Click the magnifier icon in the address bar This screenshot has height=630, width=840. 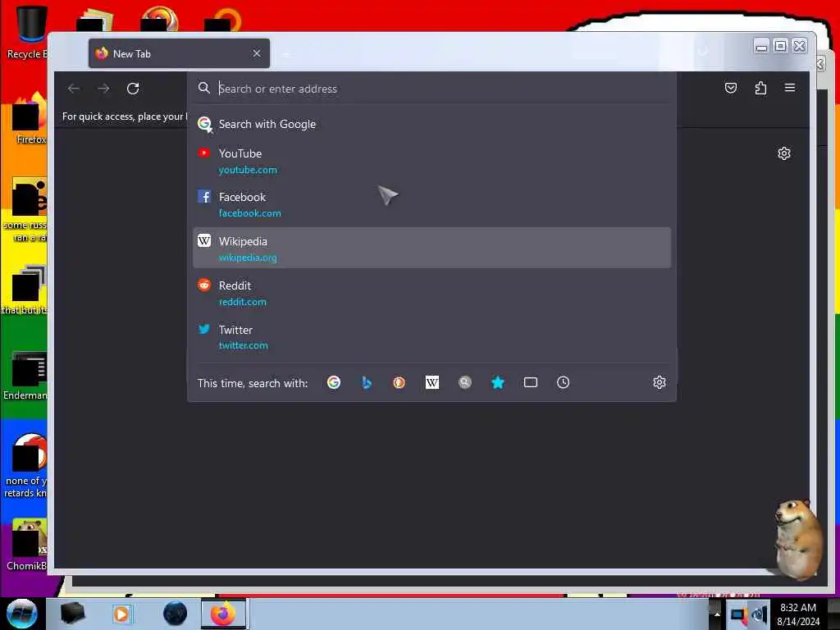point(204,88)
